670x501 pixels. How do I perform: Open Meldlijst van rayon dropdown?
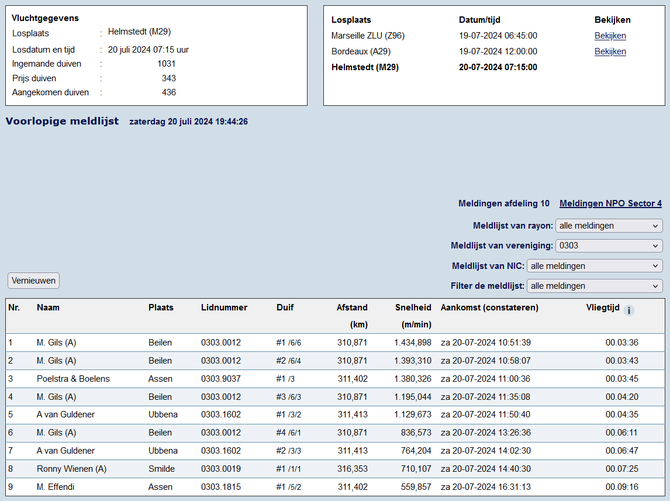pos(609,226)
